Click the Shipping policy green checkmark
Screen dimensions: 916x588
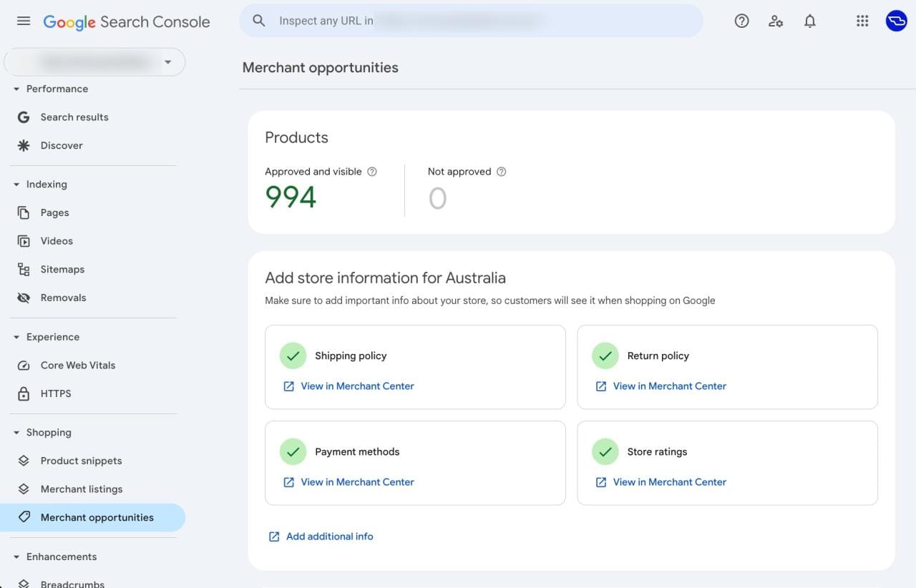(x=293, y=356)
